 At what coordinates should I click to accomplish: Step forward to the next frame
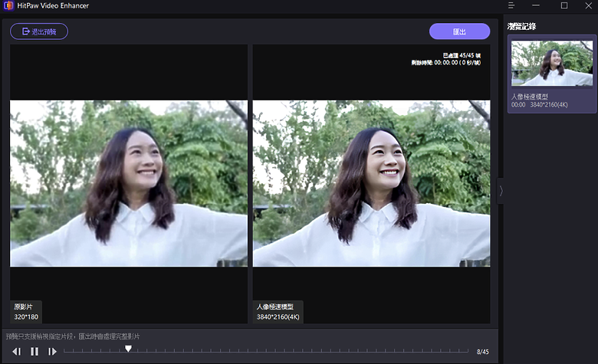[x=52, y=352]
